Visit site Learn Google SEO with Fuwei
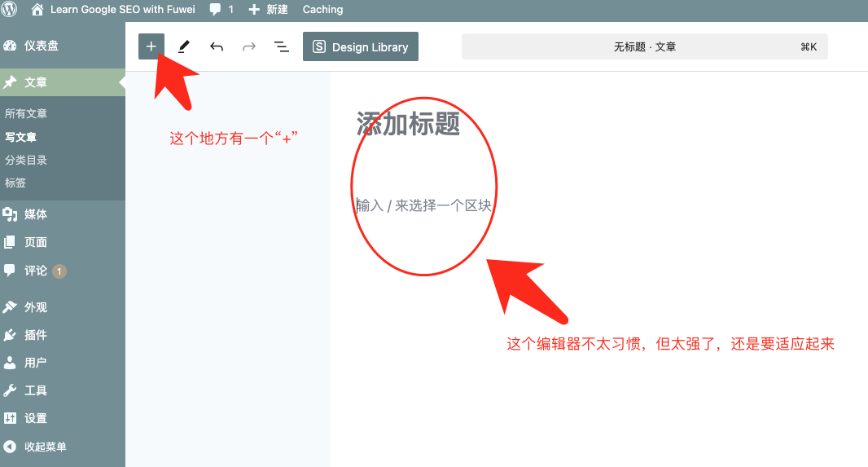The image size is (868, 467). pos(114,10)
